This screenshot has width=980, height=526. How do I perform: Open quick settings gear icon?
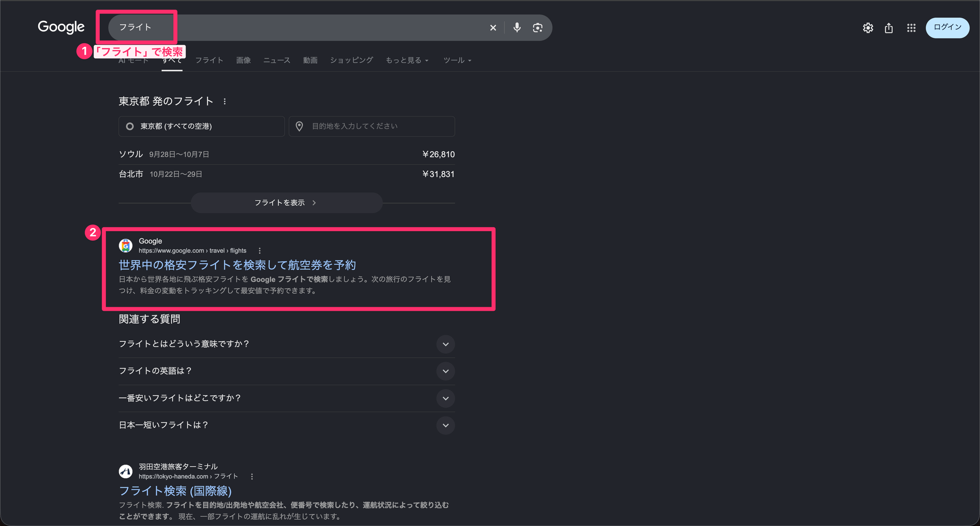pos(868,28)
